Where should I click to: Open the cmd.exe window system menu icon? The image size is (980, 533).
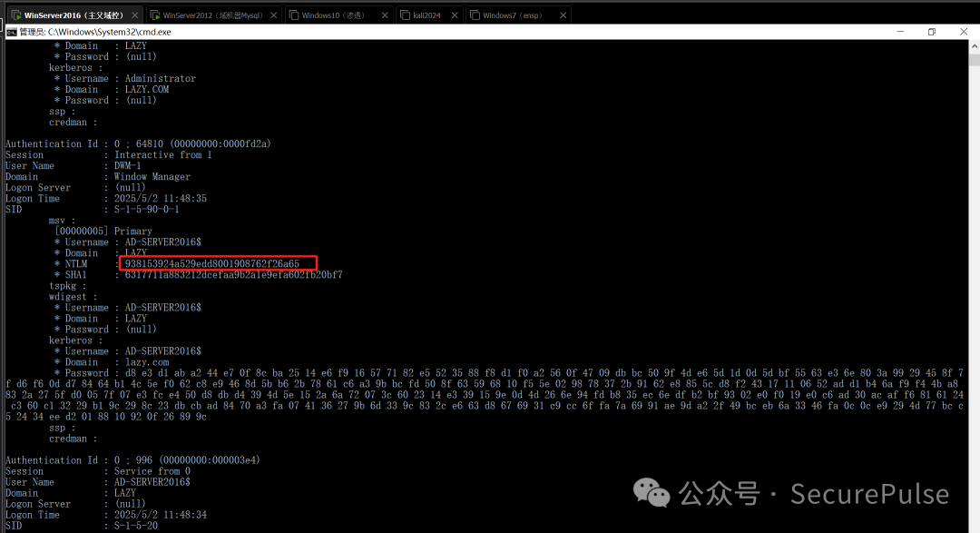[x=11, y=32]
